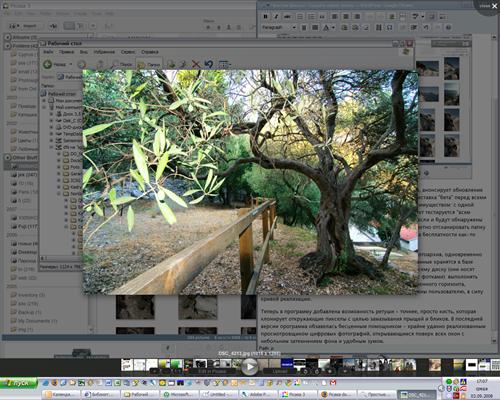Switch to the Picasa 3 taskbar button
Screen dimensions: 500x400
(x=298, y=395)
